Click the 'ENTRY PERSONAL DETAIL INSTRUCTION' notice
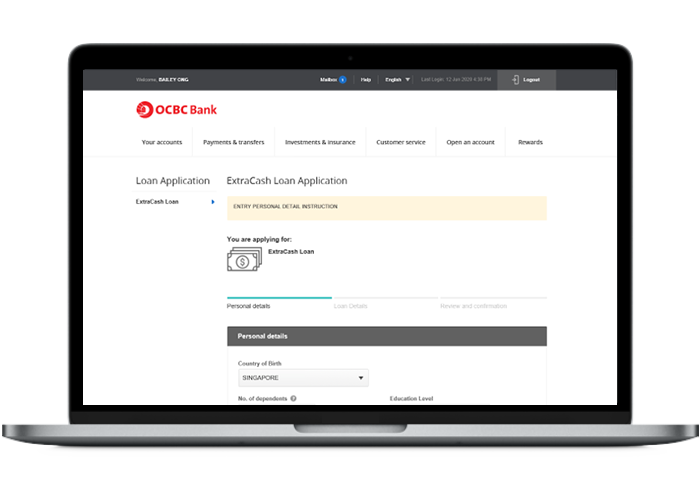 click(x=387, y=208)
